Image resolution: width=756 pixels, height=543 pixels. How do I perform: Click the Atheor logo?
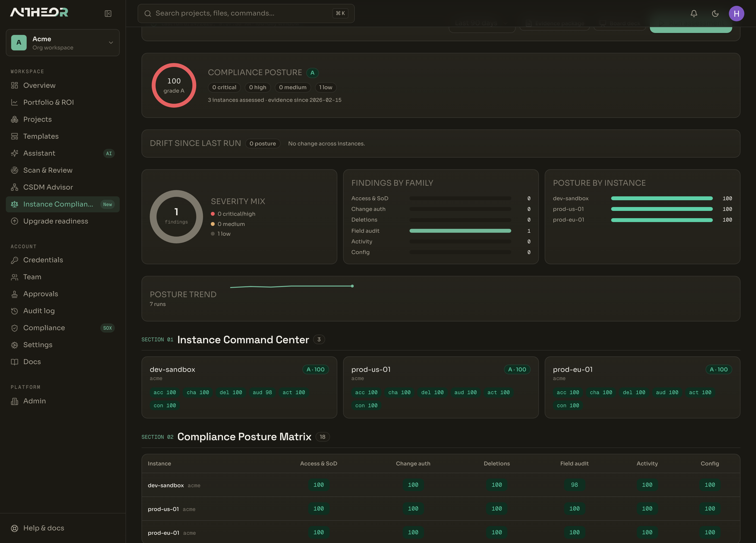(39, 13)
